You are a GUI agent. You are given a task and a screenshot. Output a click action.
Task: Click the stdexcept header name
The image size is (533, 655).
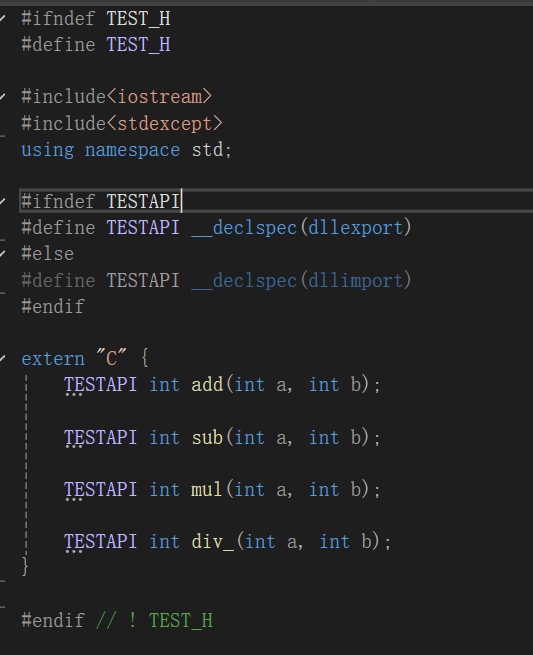point(165,124)
